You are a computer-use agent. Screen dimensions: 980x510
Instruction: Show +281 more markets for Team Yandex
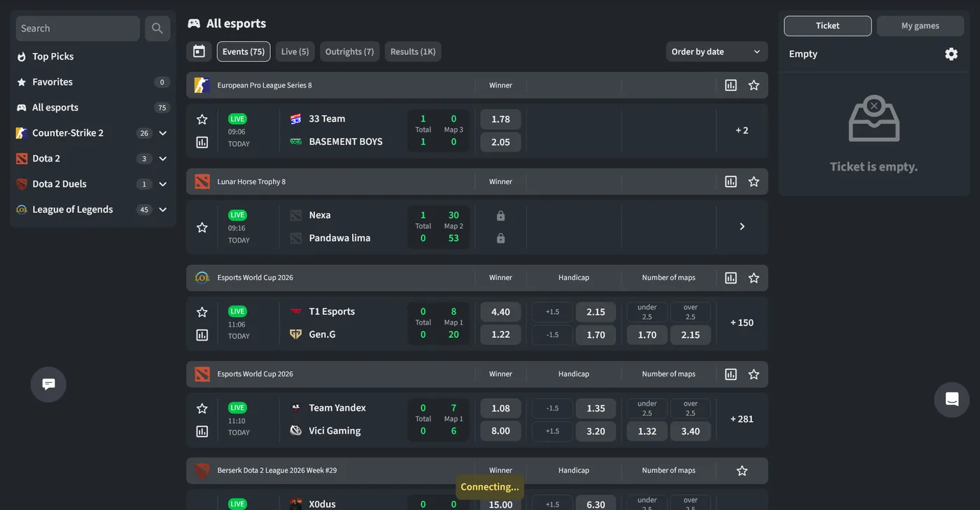(x=742, y=419)
